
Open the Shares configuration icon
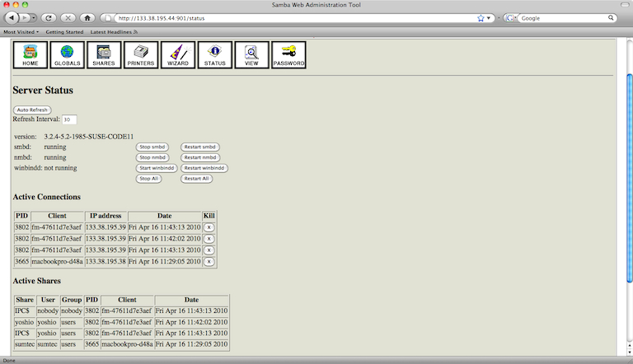point(104,55)
